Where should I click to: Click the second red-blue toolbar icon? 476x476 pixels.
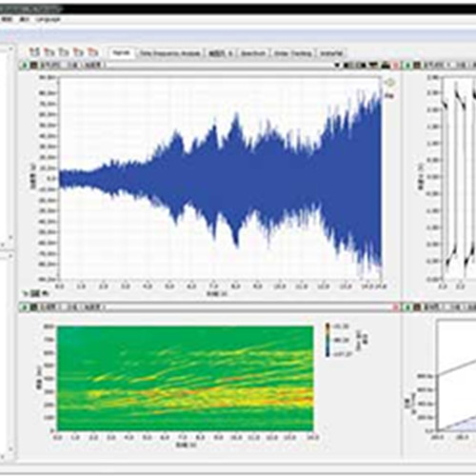[50, 51]
